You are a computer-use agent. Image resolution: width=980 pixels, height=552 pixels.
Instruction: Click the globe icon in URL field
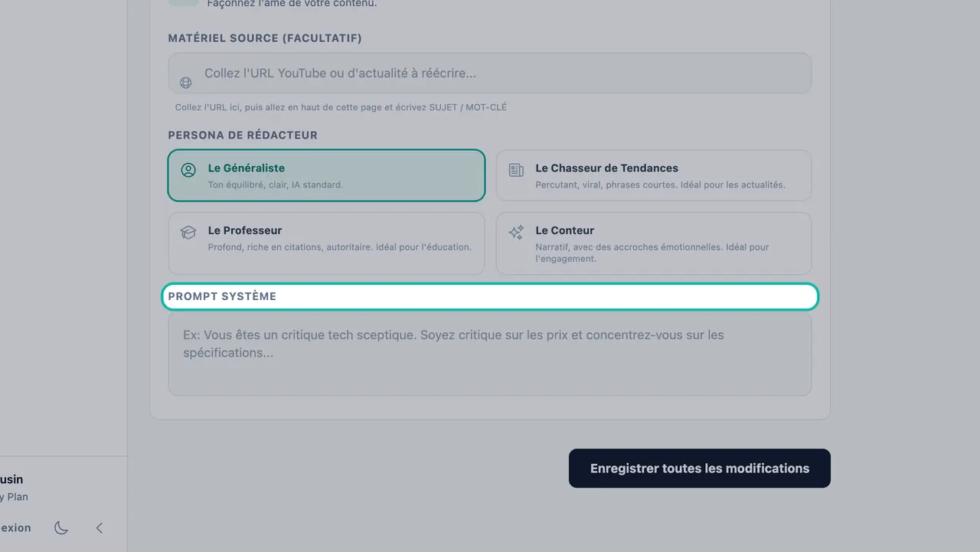(x=185, y=83)
